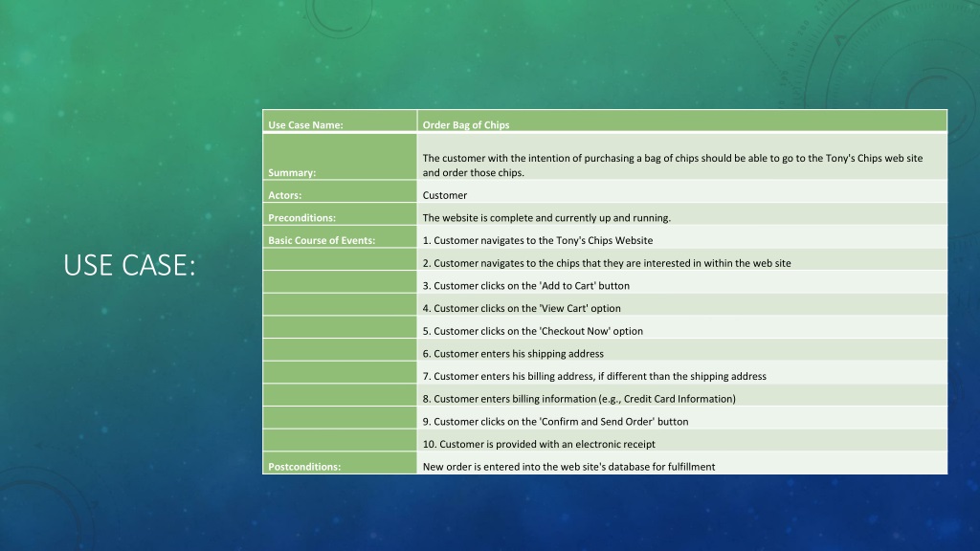This screenshot has height=551, width=980.
Task: Click the 'Customer' actor value cell
Action: click(x=681, y=191)
